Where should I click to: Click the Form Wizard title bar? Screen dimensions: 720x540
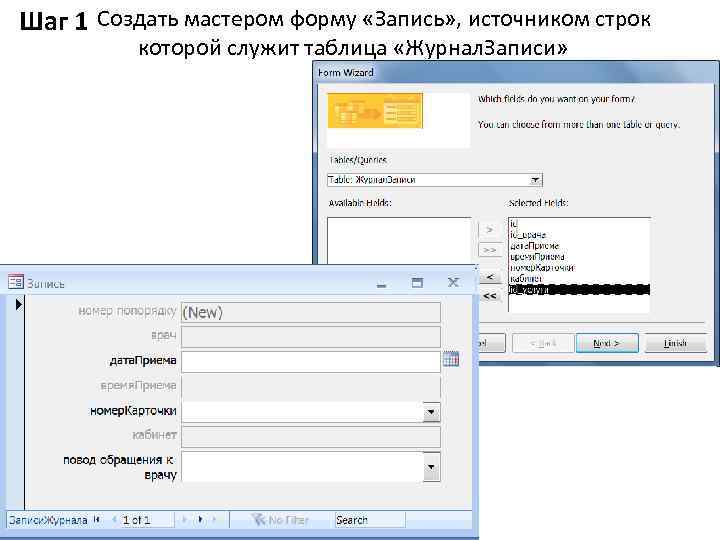click(514, 73)
